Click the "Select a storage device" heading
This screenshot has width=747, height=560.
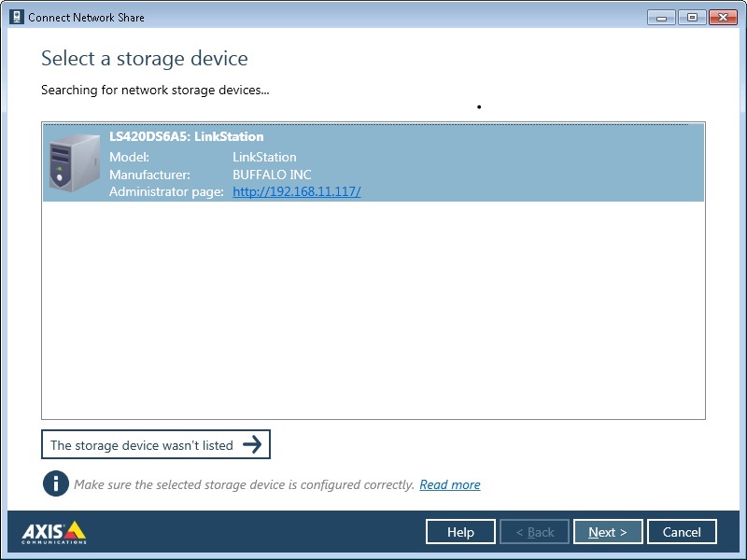[145, 59]
